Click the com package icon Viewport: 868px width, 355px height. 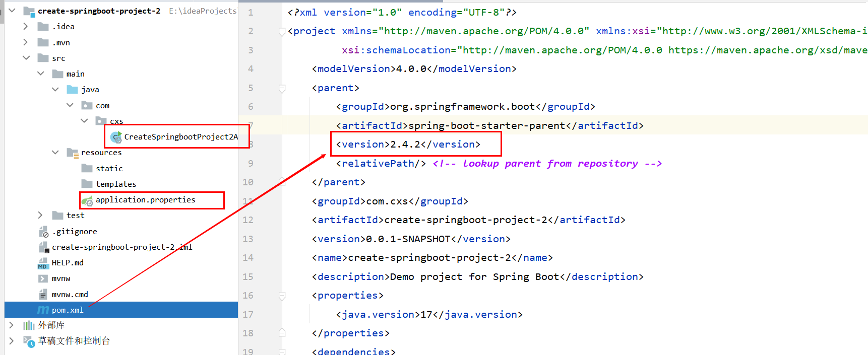pyautogui.click(x=87, y=105)
